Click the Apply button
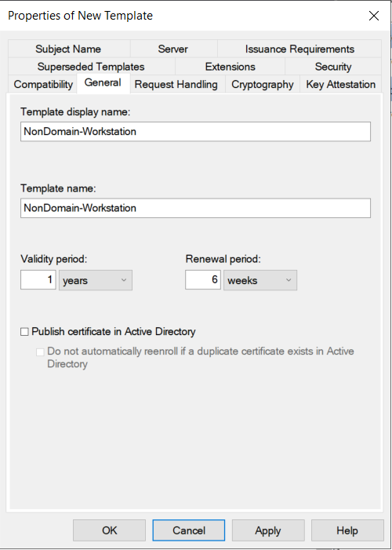The width and height of the screenshot is (392, 550). pos(268,530)
